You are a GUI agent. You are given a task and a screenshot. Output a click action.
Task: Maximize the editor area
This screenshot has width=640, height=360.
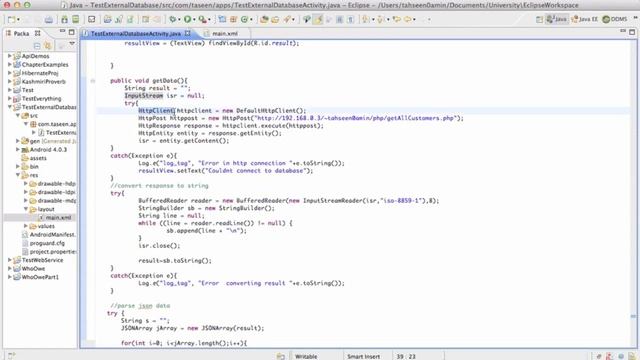[632, 32]
